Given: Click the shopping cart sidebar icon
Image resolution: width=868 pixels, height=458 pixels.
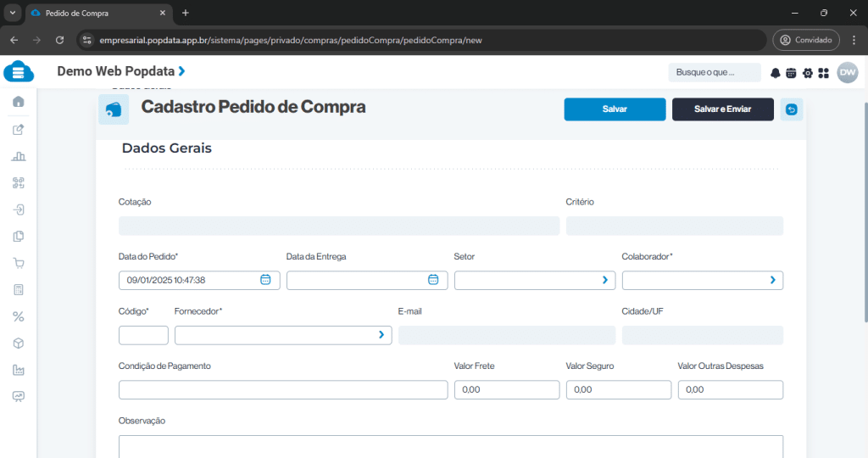Looking at the screenshot, I should tap(19, 263).
